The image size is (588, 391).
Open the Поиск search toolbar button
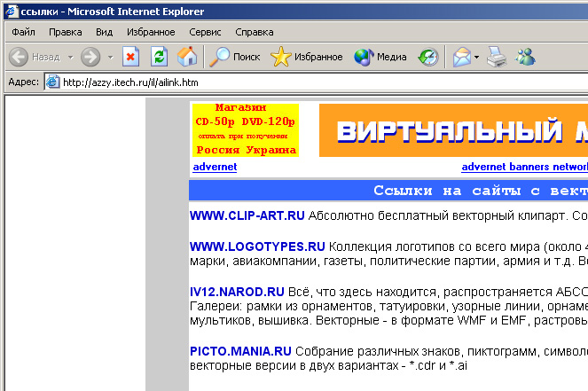[x=235, y=57]
